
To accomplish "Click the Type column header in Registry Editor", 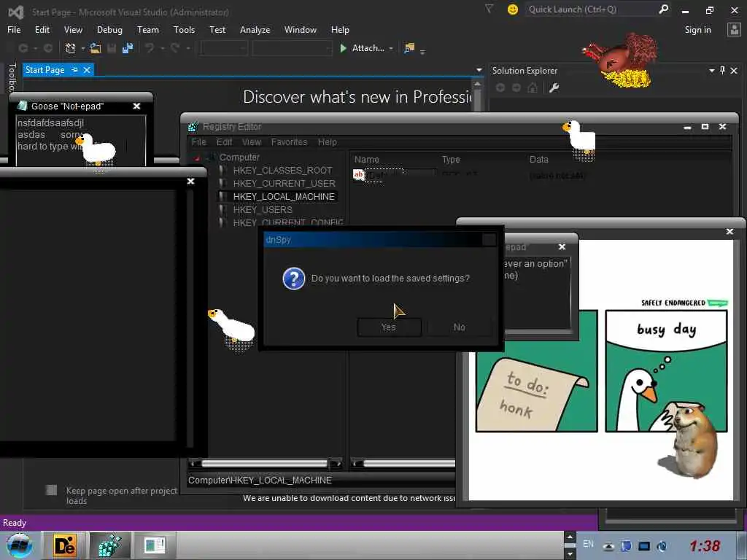I will (x=451, y=160).
